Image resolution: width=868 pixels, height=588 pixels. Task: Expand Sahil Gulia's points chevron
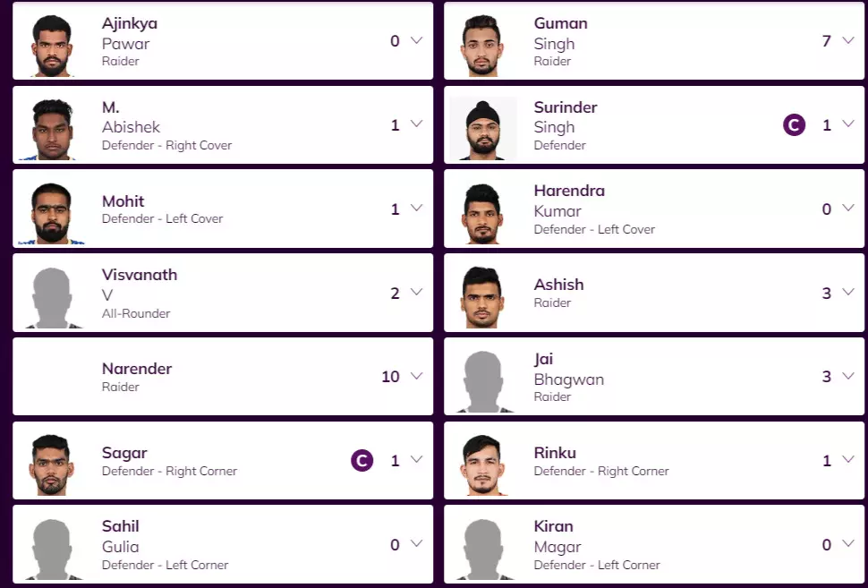tap(416, 544)
